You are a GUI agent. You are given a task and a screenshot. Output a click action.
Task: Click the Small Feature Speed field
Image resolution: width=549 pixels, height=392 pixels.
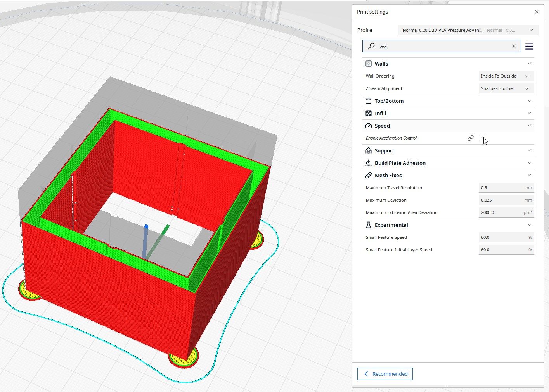click(x=506, y=237)
